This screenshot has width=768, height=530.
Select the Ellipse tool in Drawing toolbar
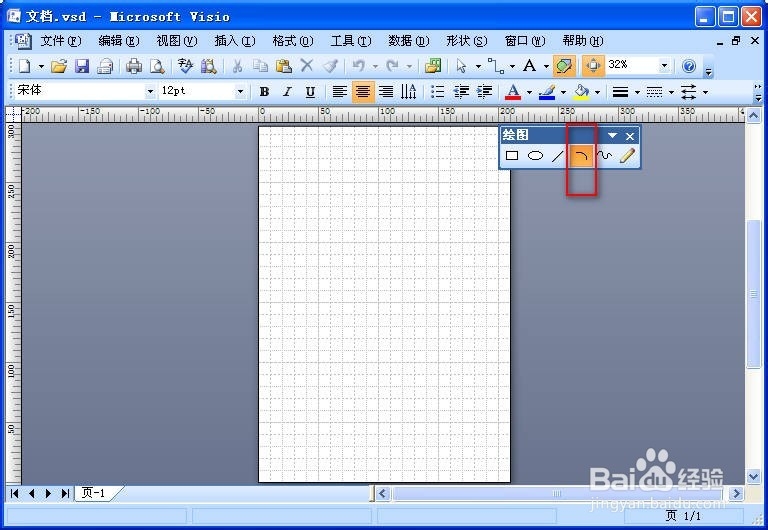point(535,156)
